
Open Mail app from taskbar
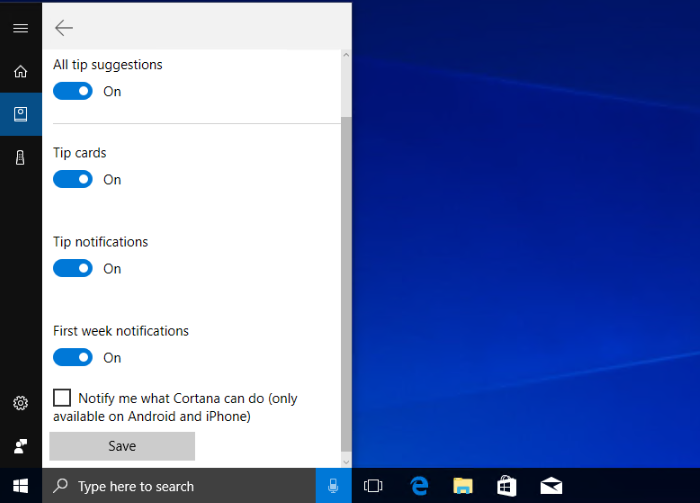551,486
